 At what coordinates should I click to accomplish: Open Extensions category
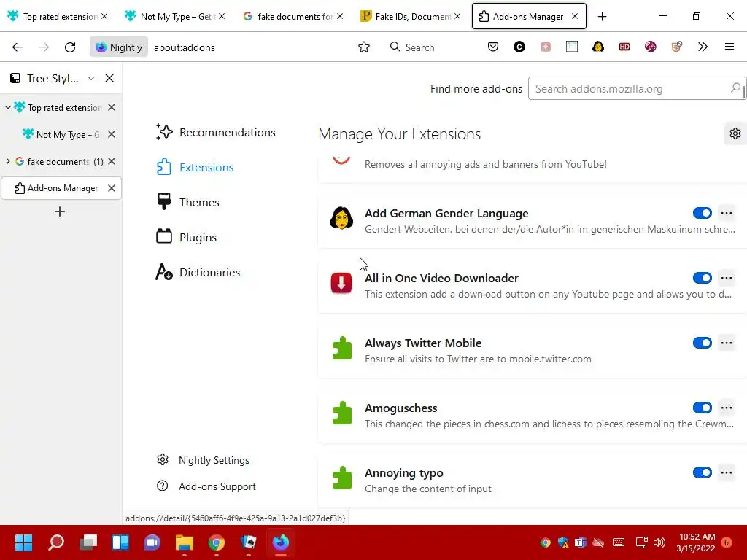tap(195, 167)
